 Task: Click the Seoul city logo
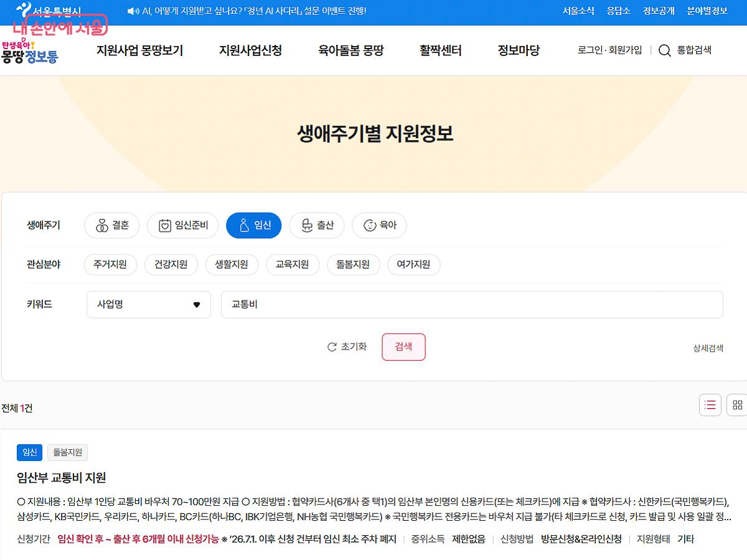[x=49, y=11]
